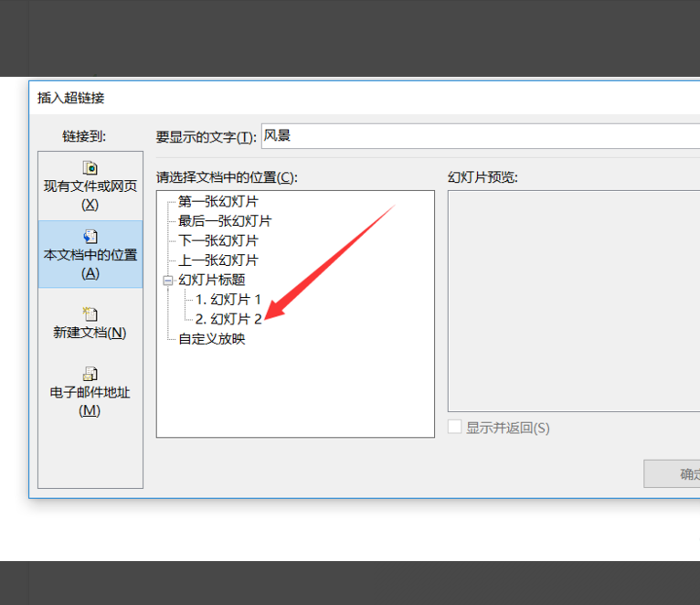Collapse the 幻灯片标题 tree node
Image resolution: width=700 pixels, height=605 pixels.
tap(168, 281)
